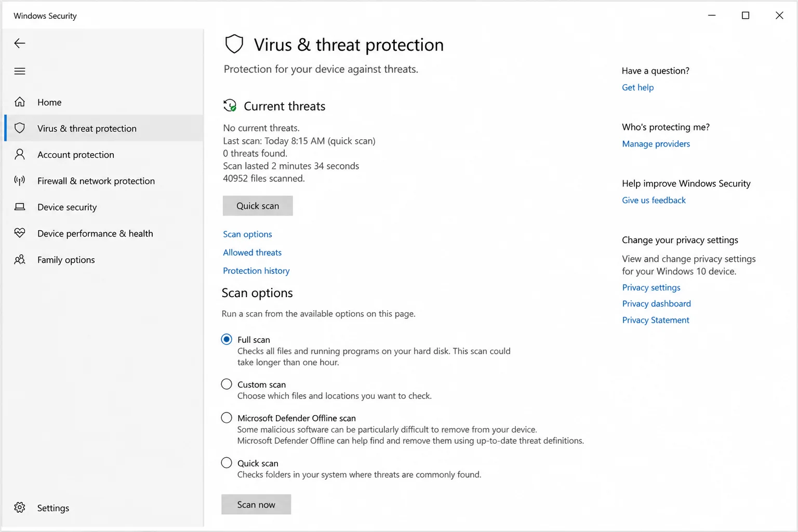The height and width of the screenshot is (532, 798).
Task: Go to Home in sidebar
Action: [x=103, y=102]
